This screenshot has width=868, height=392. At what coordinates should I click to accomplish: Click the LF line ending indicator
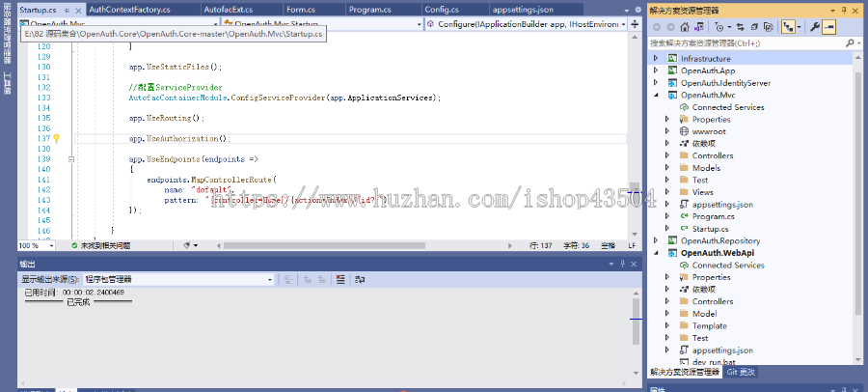click(632, 245)
